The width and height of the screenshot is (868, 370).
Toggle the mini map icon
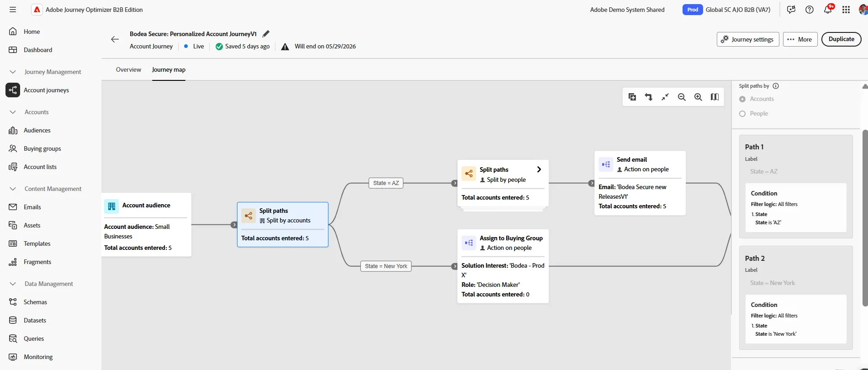tap(715, 97)
